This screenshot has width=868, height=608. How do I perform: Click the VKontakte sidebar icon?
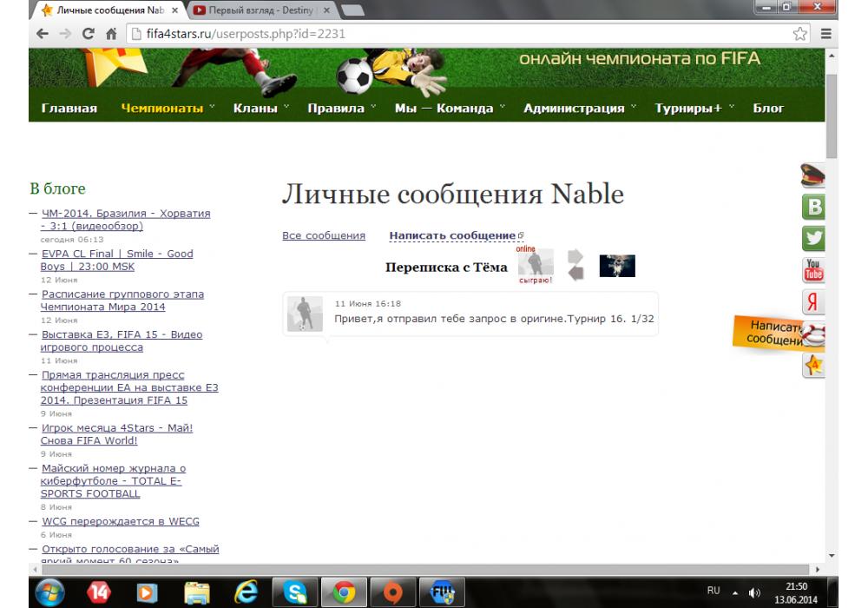814,208
